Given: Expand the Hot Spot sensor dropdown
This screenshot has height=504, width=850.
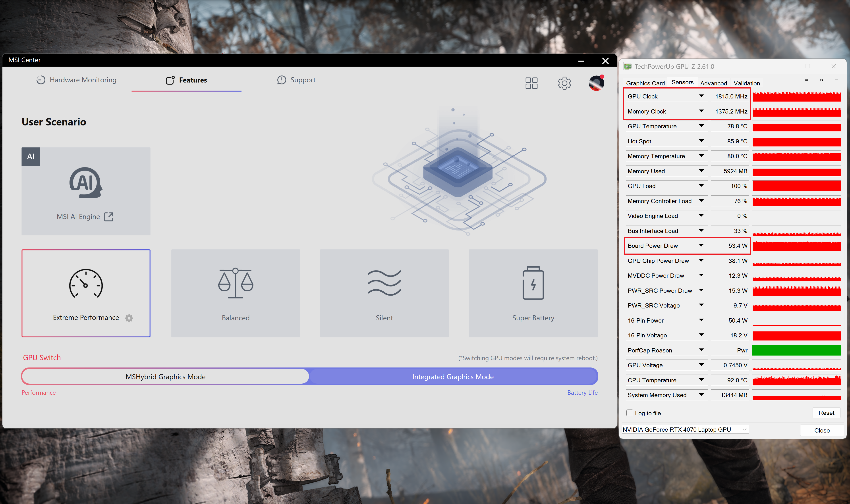Looking at the screenshot, I should 701,141.
